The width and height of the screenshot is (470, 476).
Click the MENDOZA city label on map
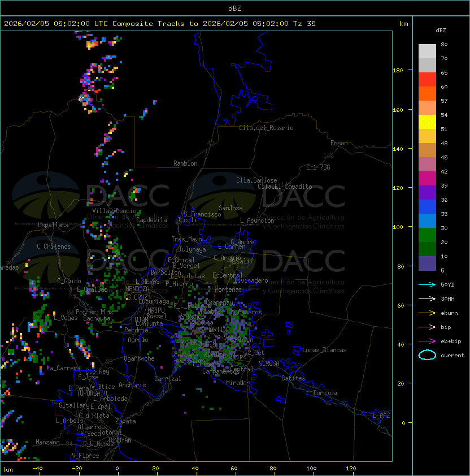(138, 289)
